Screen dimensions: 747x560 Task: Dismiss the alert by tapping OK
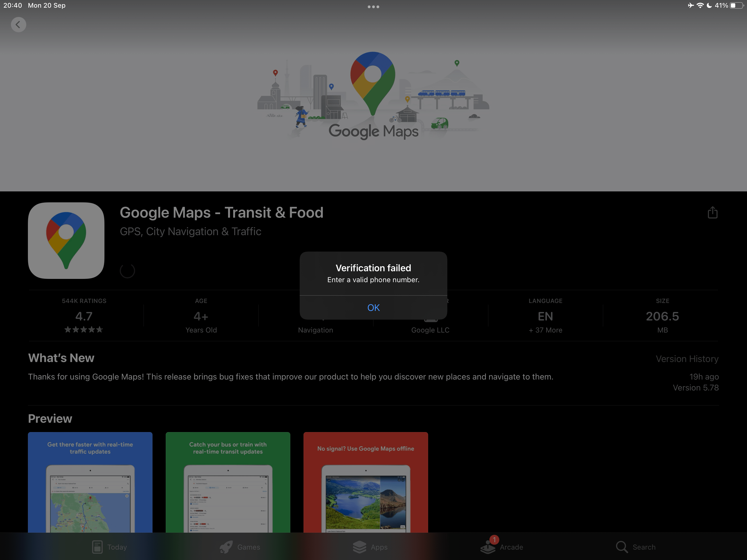tap(373, 308)
